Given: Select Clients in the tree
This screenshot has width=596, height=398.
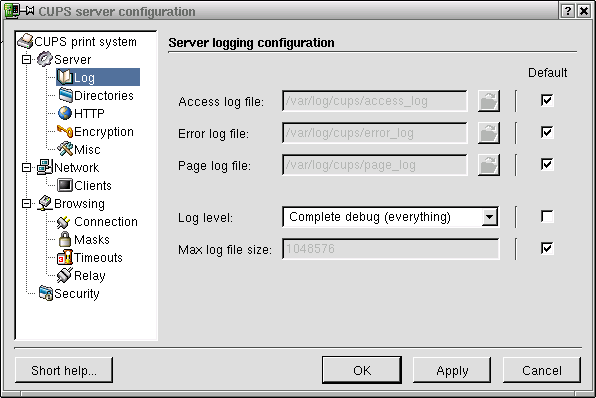Looking at the screenshot, I should pos(93,186).
